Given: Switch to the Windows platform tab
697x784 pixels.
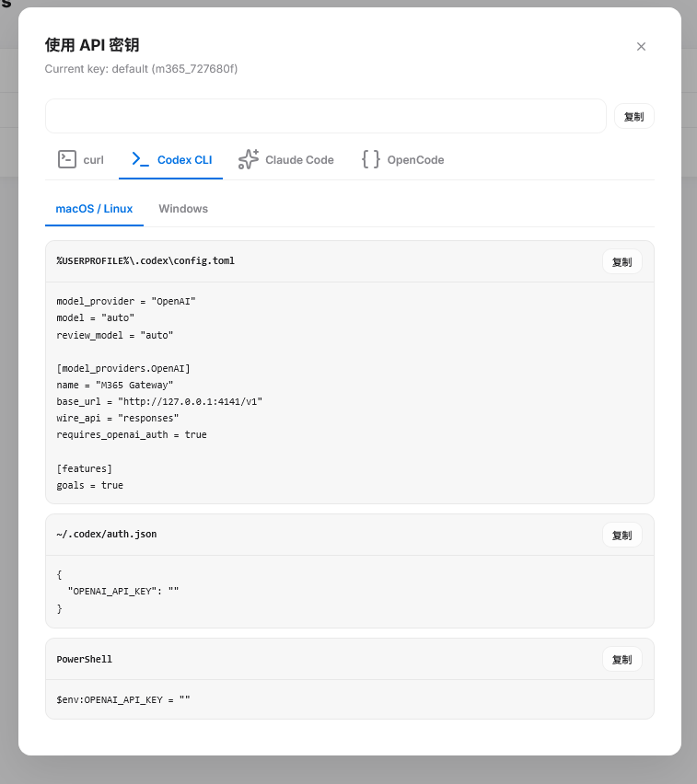Looking at the screenshot, I should click(183, 209).
